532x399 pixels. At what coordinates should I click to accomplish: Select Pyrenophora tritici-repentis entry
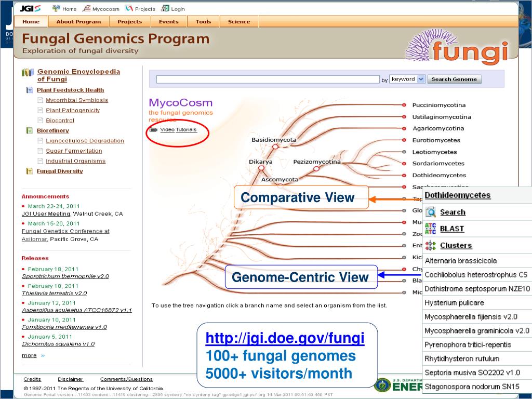pyautogui.click(x=477, y=344)
